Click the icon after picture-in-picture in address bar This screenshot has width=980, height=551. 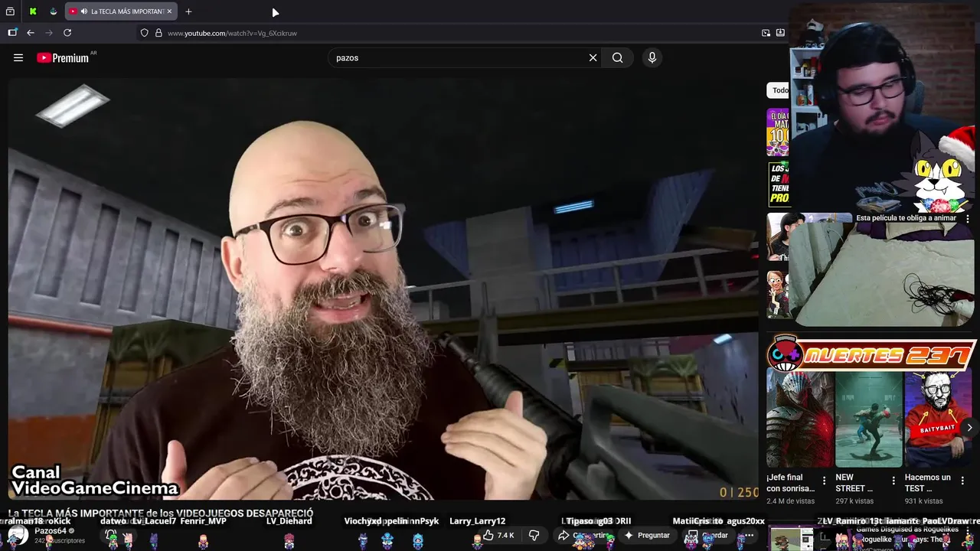[x=780, y=33]
